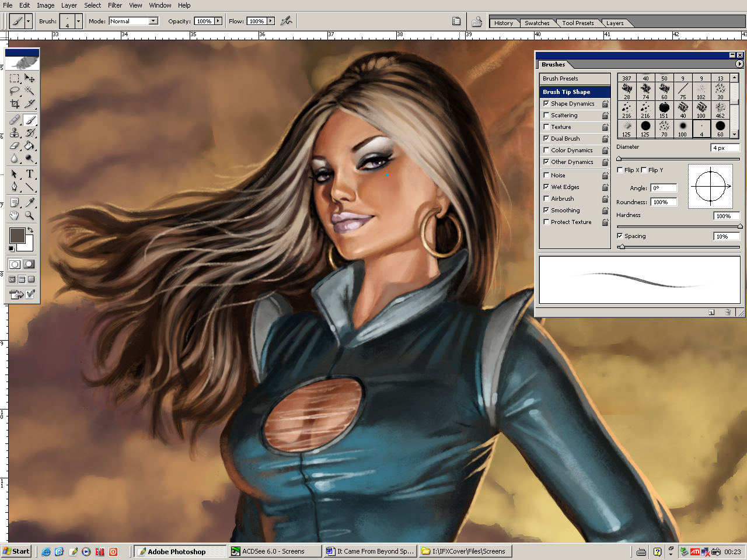This screenshot has width=747, height=560.
Task: Select the Brush tool in toolbox
Action: click(30, 120)
